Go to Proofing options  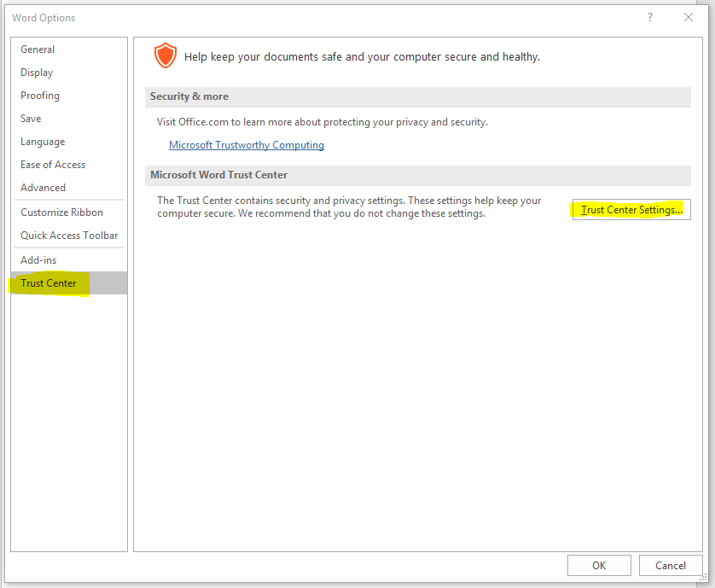(69, 96)
